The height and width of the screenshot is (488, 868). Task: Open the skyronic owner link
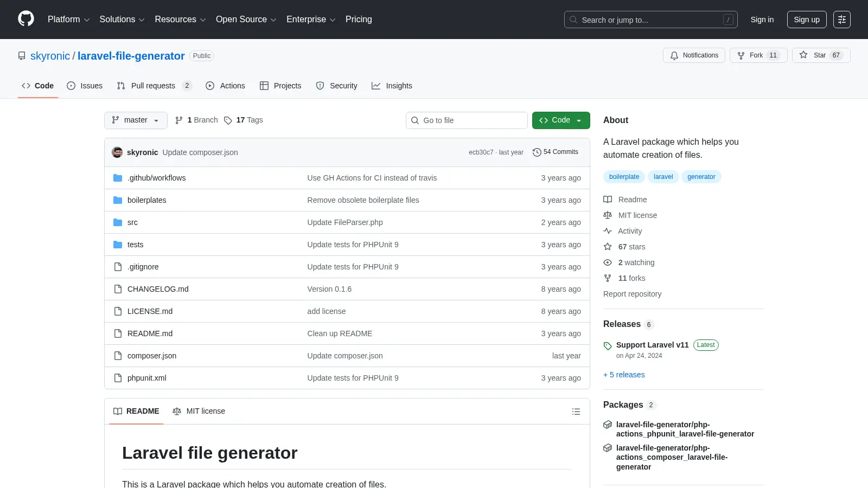[x=50, y=56]
